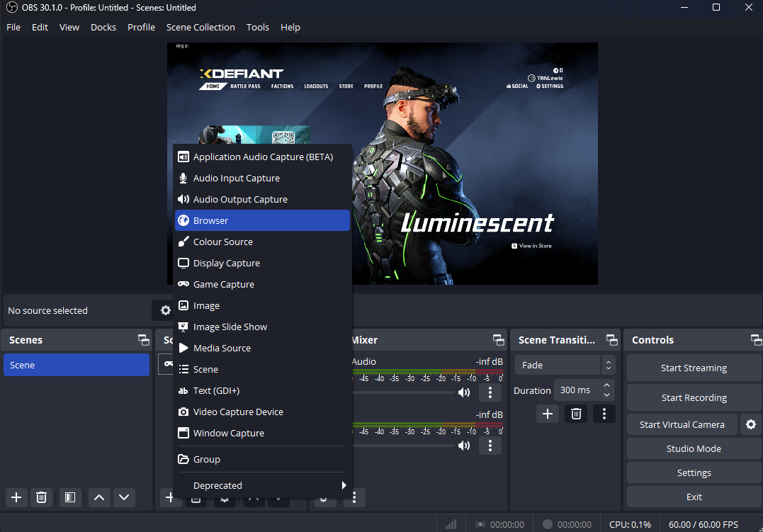Adjust the Audio channel volume slider

403,392
